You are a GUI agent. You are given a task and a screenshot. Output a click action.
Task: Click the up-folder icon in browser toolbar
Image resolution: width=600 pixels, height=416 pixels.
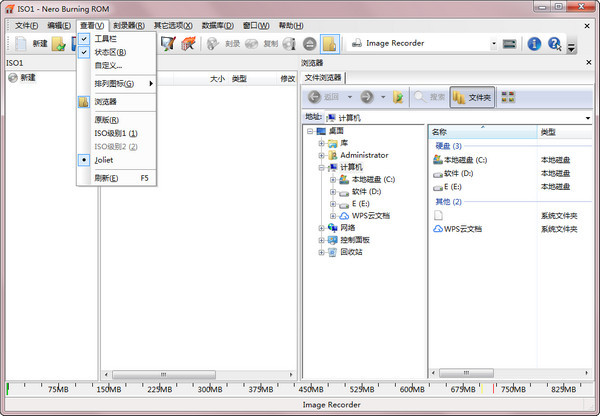398,97
